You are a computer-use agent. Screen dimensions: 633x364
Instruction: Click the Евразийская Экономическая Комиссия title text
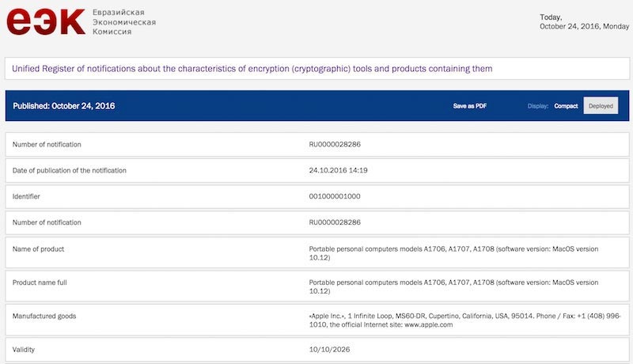click(124, 22)
